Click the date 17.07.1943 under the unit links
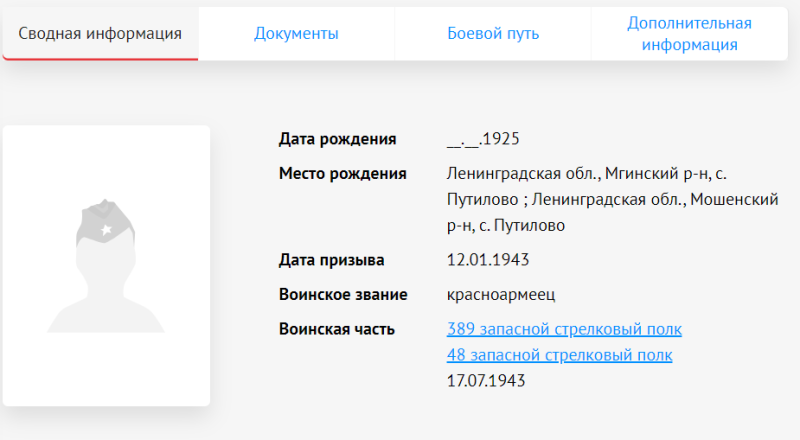Viewport: 800px width, 440px height. click(x=486, y=380)
